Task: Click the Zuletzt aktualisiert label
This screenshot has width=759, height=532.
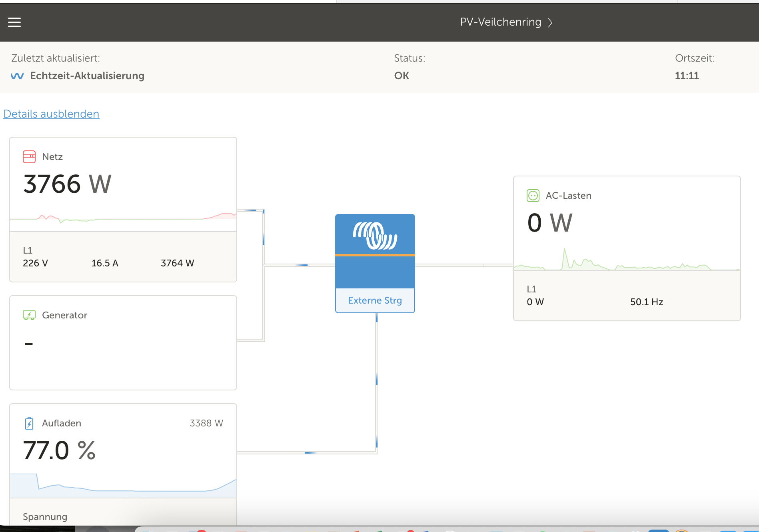Action: (56, 58)
